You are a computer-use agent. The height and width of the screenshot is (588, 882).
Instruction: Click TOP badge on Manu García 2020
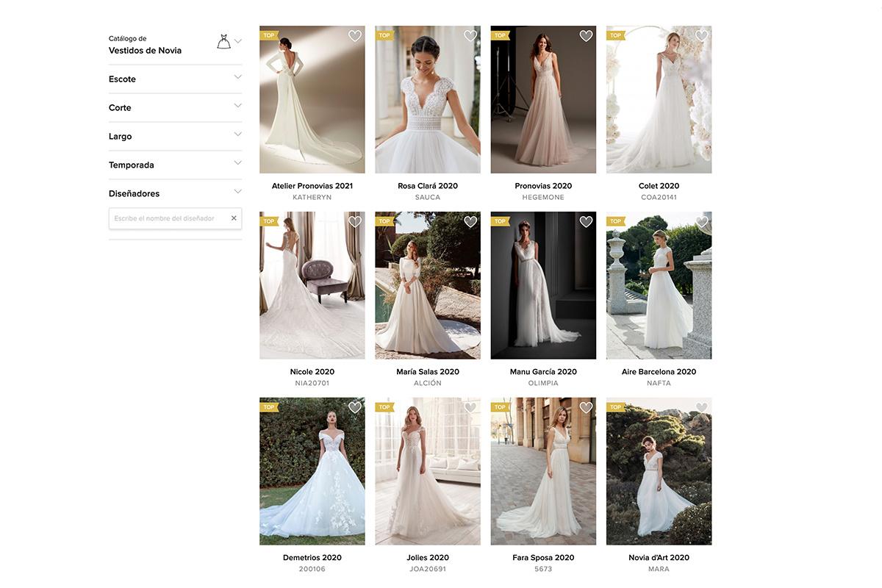click(500, 221)
